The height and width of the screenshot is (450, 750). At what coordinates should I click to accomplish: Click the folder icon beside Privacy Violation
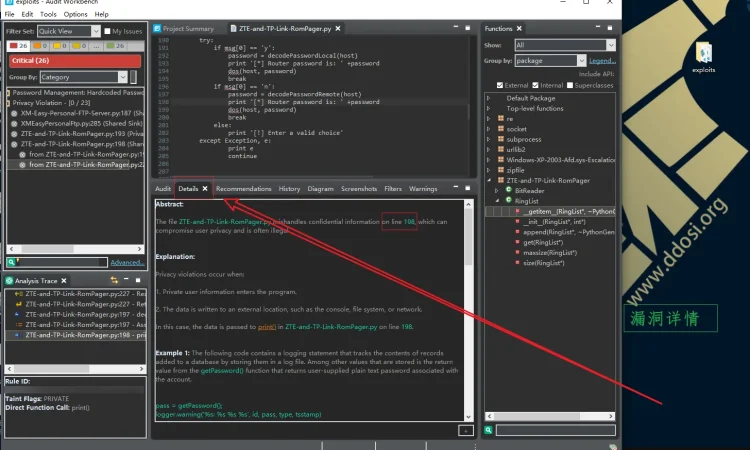(8, 103)
